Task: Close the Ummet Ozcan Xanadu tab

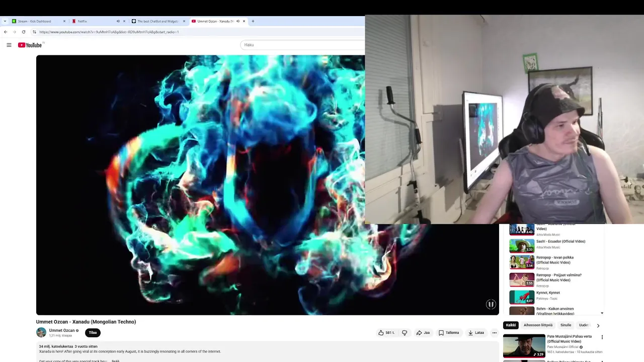Action: coord(244,21)
